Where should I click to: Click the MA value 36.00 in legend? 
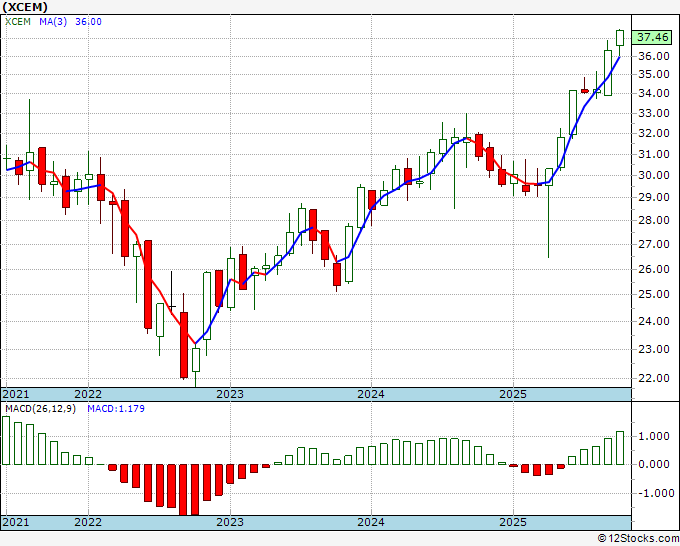tap(88, 22)
